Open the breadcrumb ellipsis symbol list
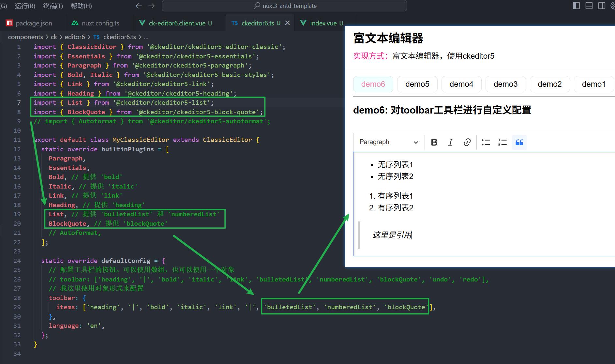615x364 pixels. pyautogui.click(x=146, y=37)
